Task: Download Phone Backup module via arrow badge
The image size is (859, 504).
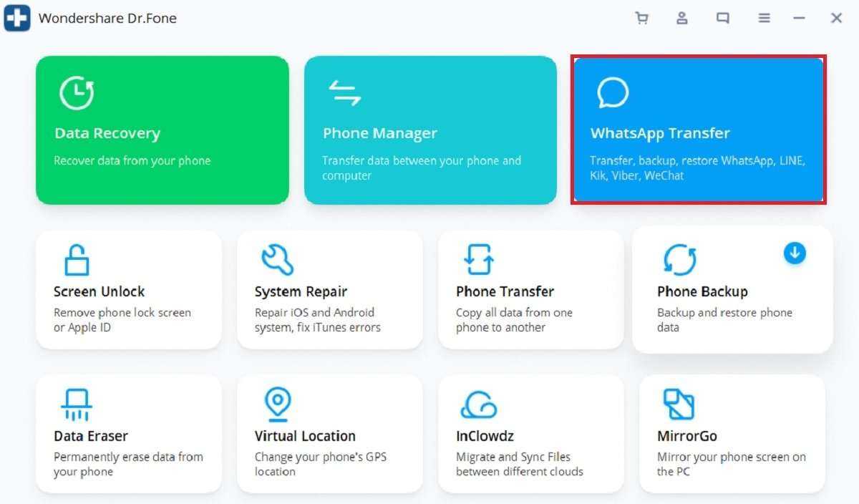Action: [795, 253]
